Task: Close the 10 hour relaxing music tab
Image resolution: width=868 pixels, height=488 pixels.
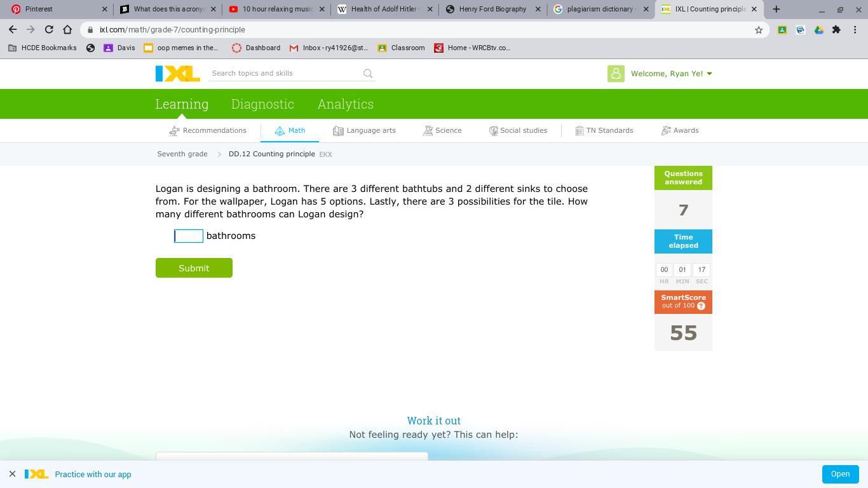Action: click(x=322, y=10)
